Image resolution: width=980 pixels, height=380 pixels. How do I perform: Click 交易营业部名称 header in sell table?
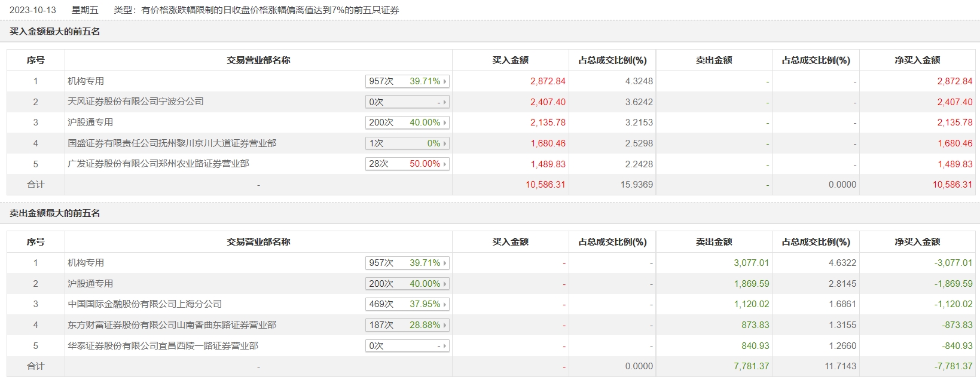tap(258, 242)
